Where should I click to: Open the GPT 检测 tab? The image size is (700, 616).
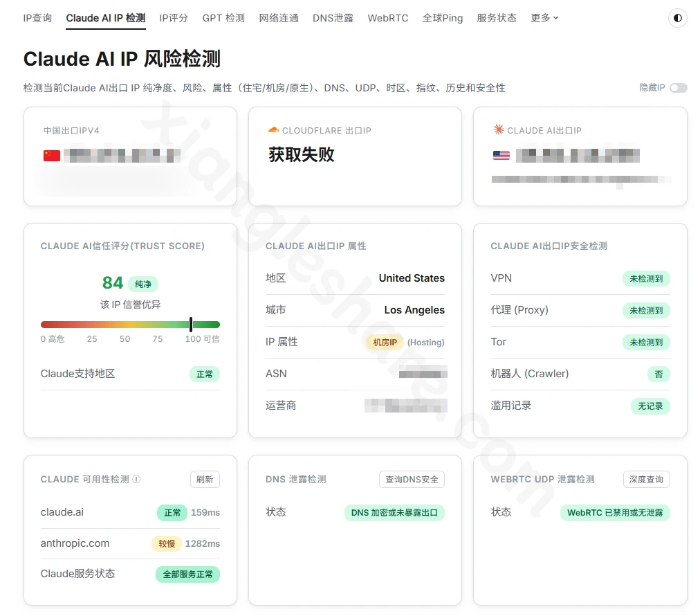[x=223, y=18]
